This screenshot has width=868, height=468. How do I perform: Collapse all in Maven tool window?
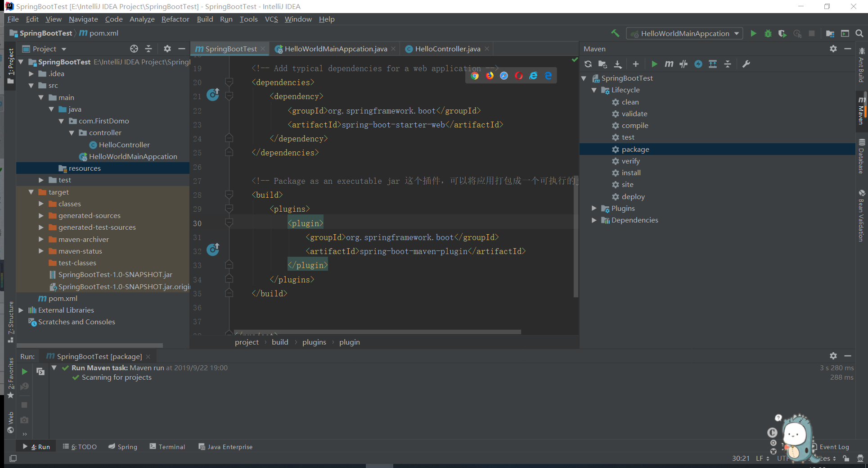point(728,64)
